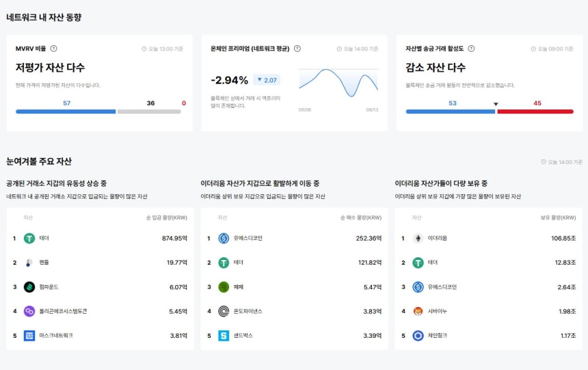Click the 순 입금 물량(KRW) column header

[x=167, y=217]
